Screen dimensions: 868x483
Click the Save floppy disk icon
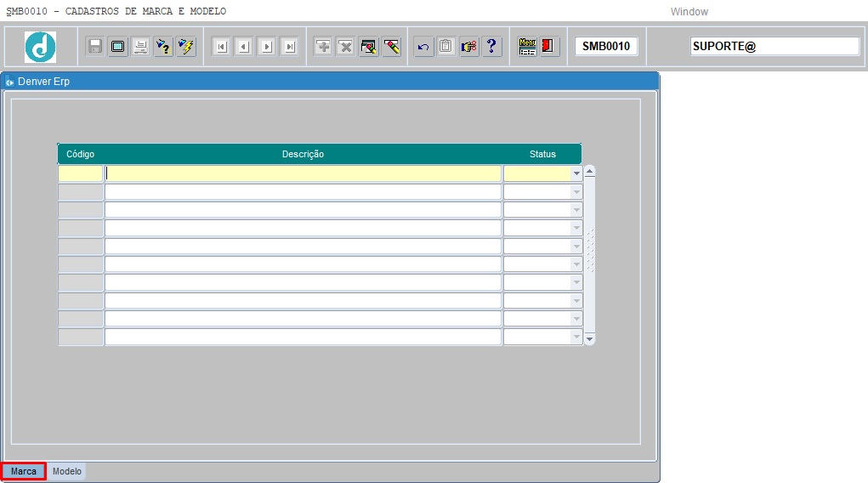pyautogui.click(x=95, y=47)
